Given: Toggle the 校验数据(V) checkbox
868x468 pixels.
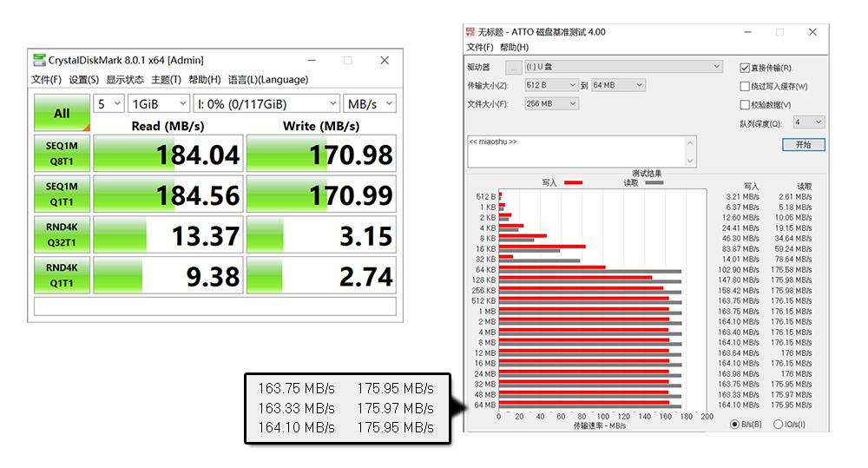Looking at the screenshot, I should pos(745,105).
